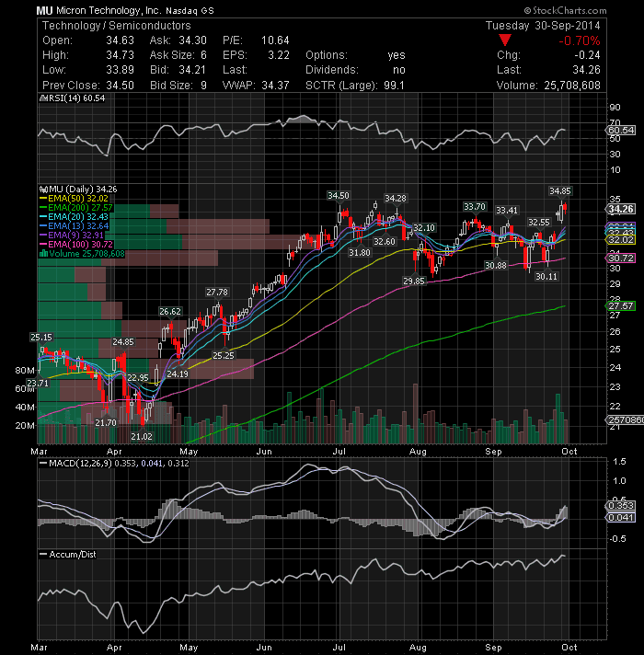The width and height of the screenshot is (644, 655).
Task: Click the 25.15 March price callout
Action: tap(40, 337)
